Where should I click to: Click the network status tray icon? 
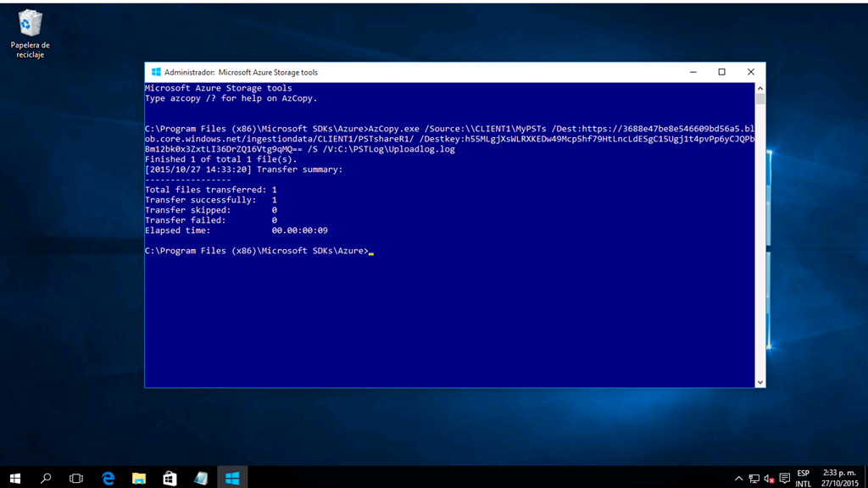pos(754,479)
